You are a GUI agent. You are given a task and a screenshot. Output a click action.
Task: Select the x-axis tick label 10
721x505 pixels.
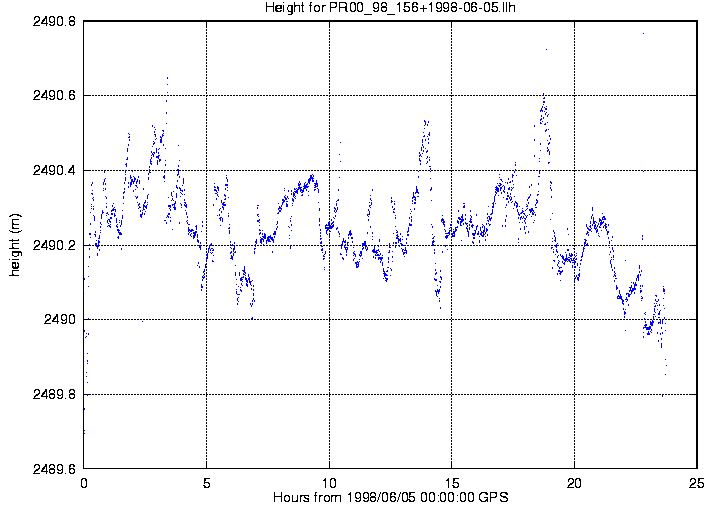329,482
